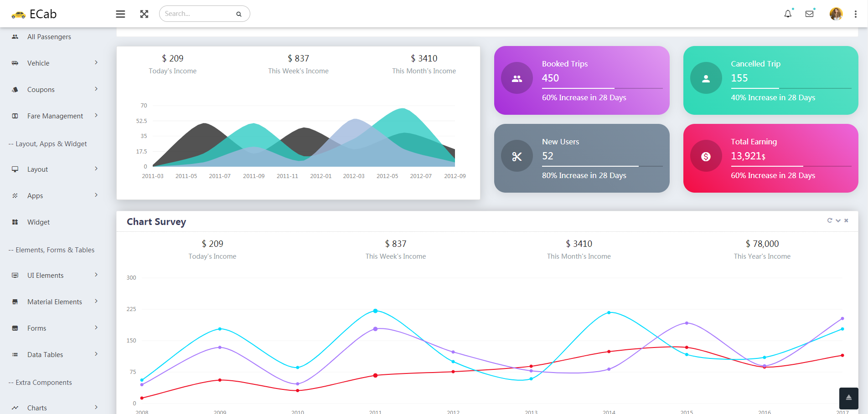Click the search magnifier icon

tap(238, 14)
